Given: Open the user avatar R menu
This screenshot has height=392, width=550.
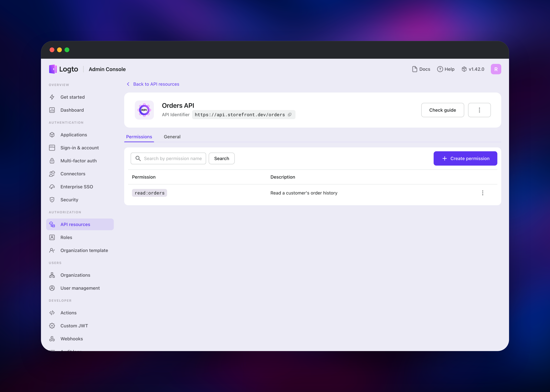Looking at the screenshot, I should point(496,69).
